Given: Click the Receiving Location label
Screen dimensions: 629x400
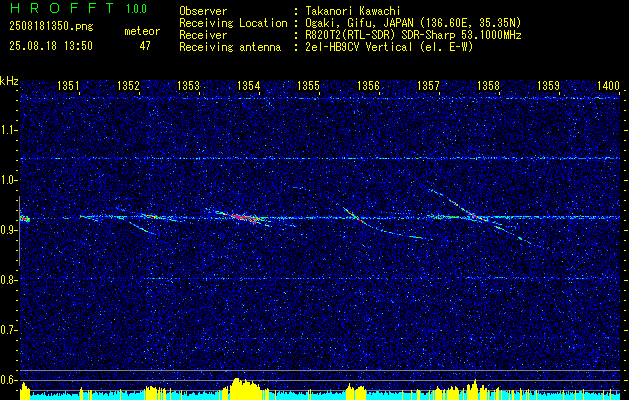Looking at the screenshot, I should click(233, 23).
